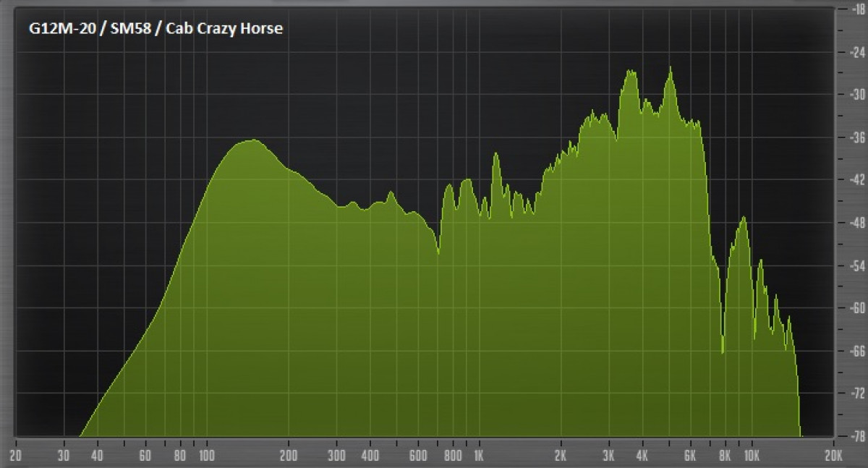This screenshot has width=868, height=468.
Task: Click the title text G12M-20 / SM58 / Cab Crazy Horse
Action: 150,29
